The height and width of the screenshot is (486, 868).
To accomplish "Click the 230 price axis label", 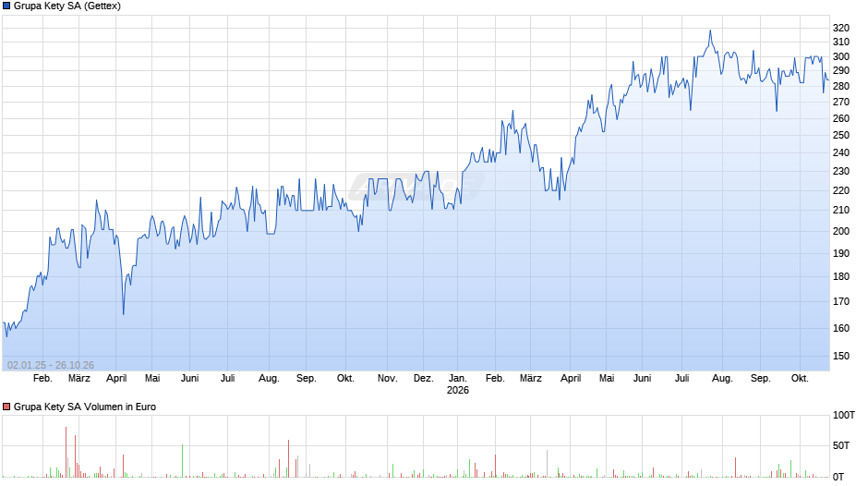I will coord(841,172).
